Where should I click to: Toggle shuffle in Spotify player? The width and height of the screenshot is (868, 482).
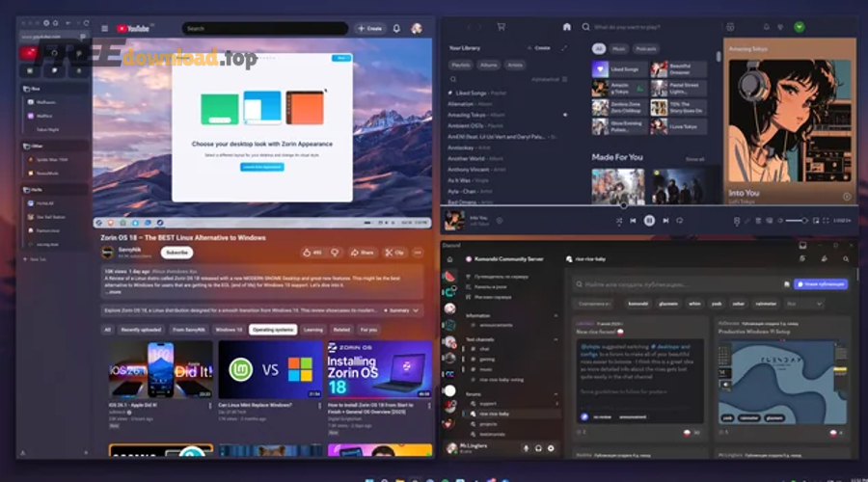(618, 221)
